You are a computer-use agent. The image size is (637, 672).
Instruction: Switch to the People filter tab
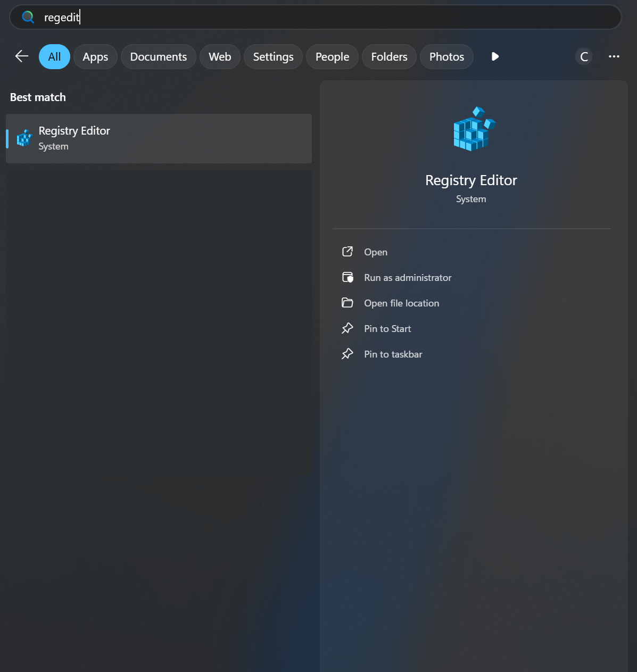332,56
